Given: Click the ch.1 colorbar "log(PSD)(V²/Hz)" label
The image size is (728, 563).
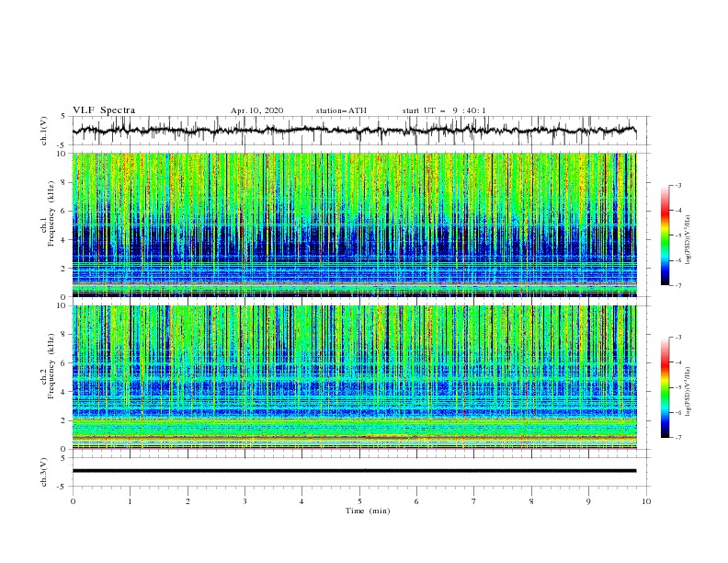Looking at the screenshot, I should click(688, 240).
